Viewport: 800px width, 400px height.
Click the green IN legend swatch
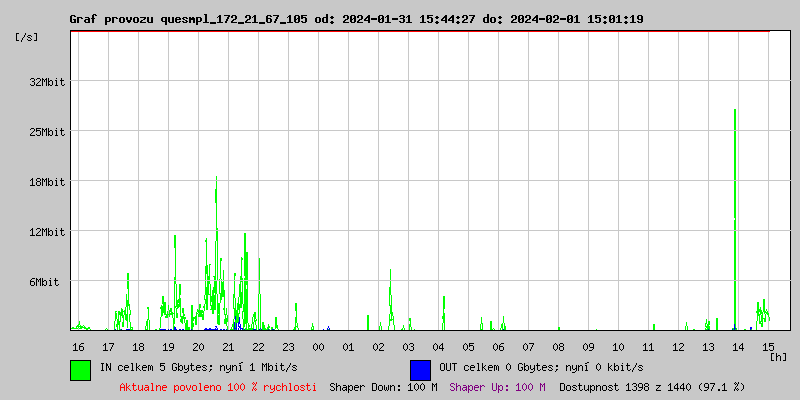point(80,369)
